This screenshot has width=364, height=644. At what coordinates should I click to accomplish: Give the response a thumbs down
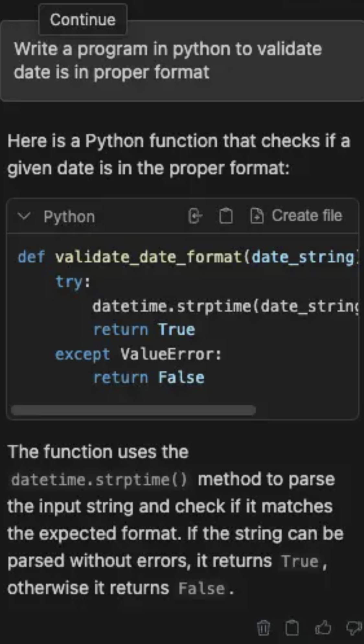click(x=354, y=628)
